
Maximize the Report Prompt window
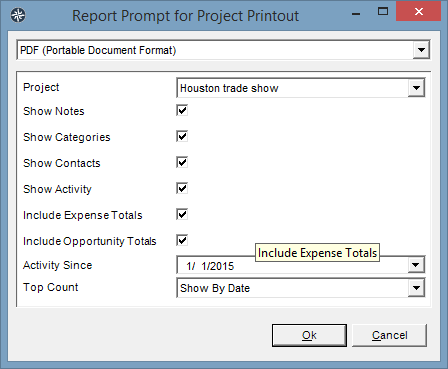383,12
